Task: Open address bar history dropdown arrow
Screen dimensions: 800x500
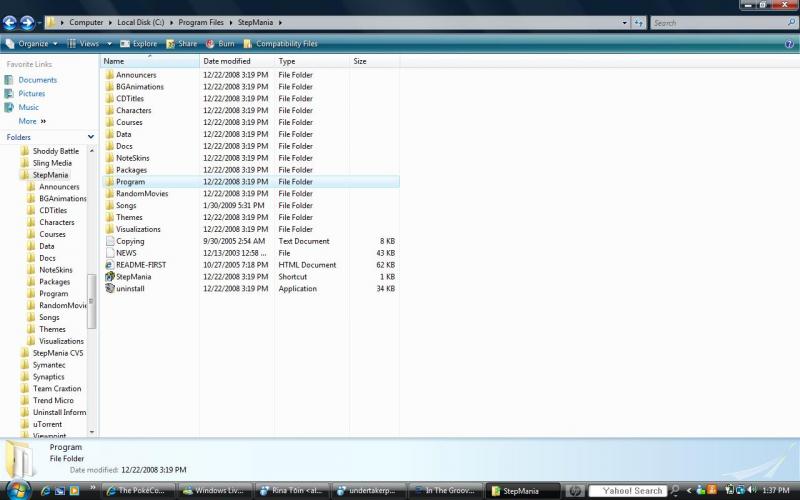Action: click(624, 23)
